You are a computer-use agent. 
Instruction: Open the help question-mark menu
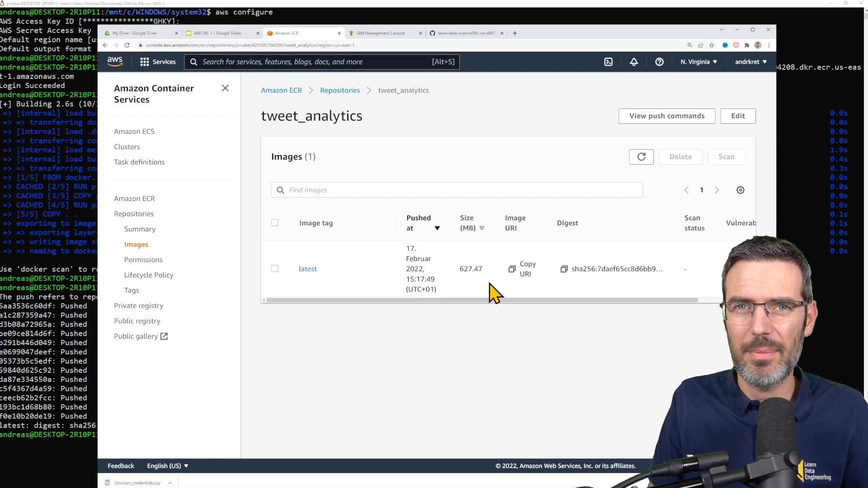(x=659, y=62)
